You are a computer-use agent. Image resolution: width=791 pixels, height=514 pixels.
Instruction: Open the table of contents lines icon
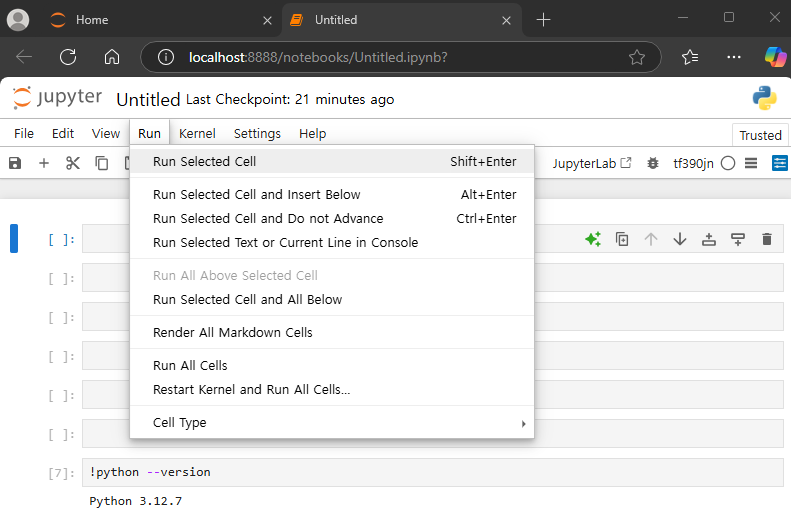(x=751, y=163)
